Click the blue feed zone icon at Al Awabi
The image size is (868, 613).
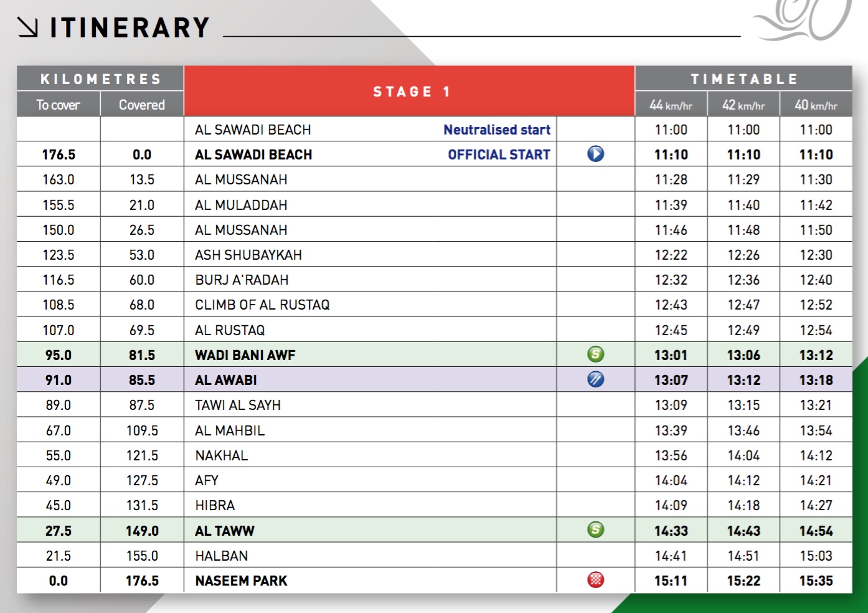[595, 379]
